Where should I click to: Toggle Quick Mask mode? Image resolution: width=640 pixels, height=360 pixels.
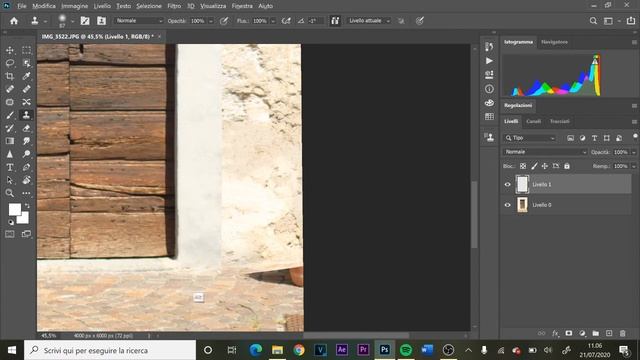tap(10, 234)
